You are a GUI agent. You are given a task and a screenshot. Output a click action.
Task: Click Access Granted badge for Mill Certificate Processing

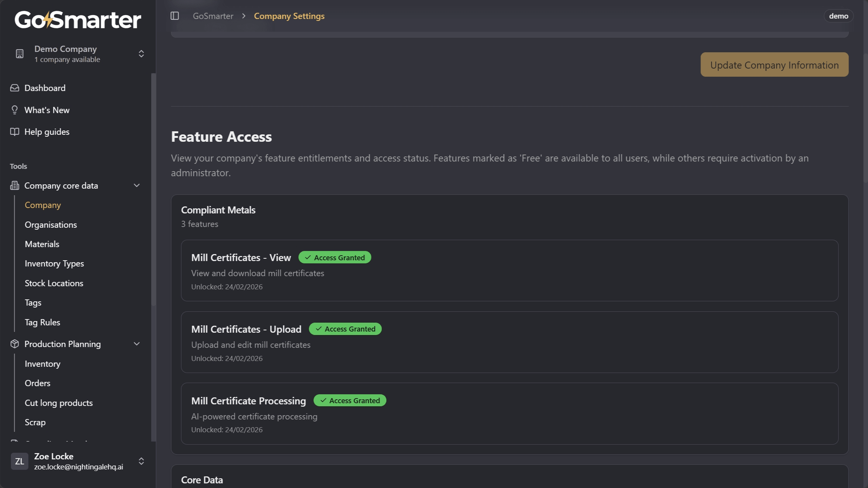(x=350, y=400)
